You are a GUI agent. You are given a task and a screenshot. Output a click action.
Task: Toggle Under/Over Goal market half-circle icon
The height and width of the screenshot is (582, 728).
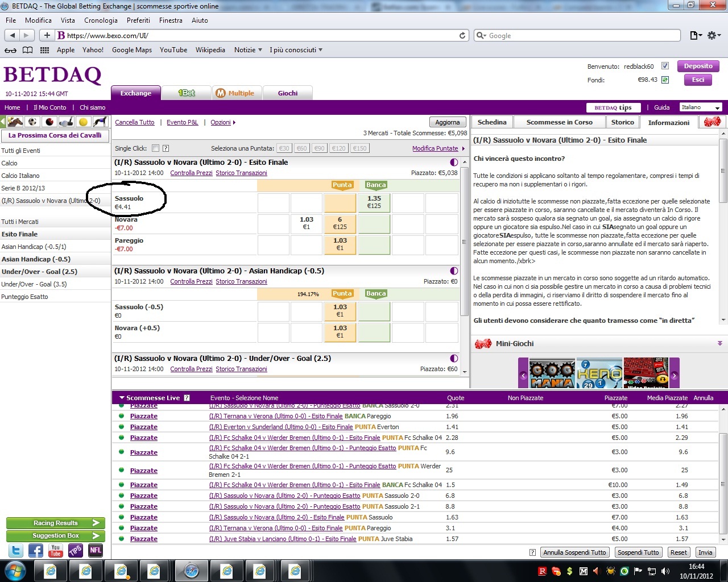(x=454, y=359)
